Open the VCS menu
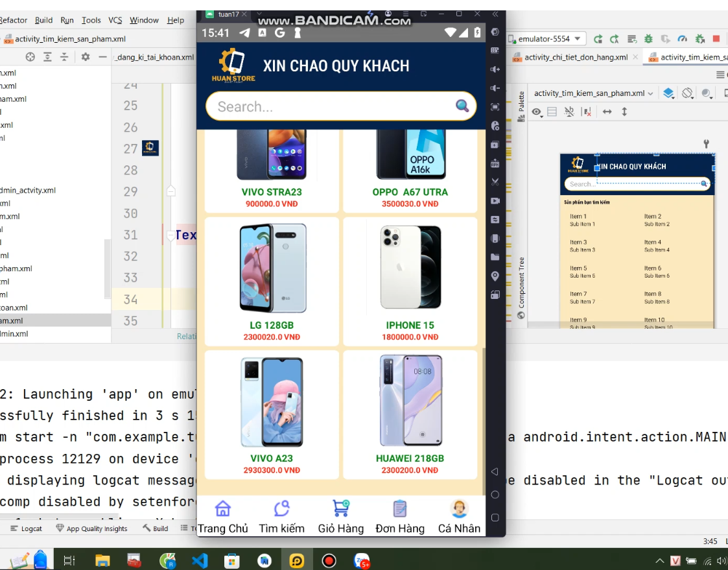This screenshot has height=570, width=728. (x=115, y=20)
